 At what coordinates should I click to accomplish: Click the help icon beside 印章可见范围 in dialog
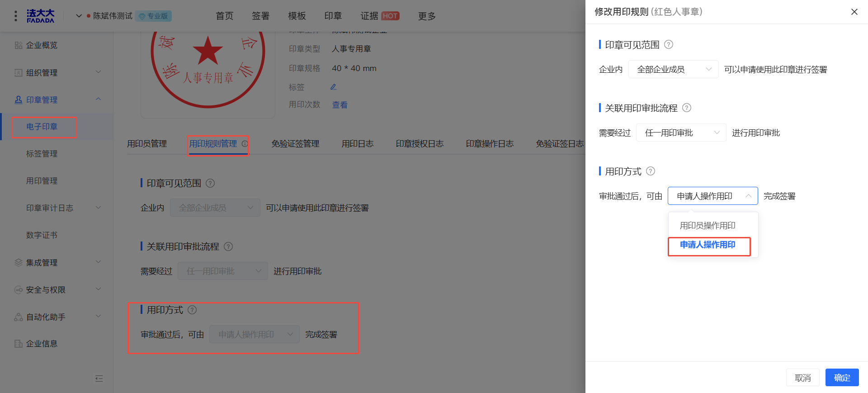click(669, 44)
